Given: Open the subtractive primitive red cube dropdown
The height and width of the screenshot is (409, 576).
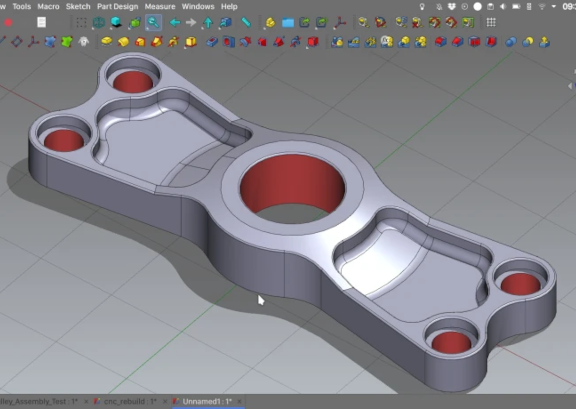Looking at the screenshot, I should tap(313, 42).
